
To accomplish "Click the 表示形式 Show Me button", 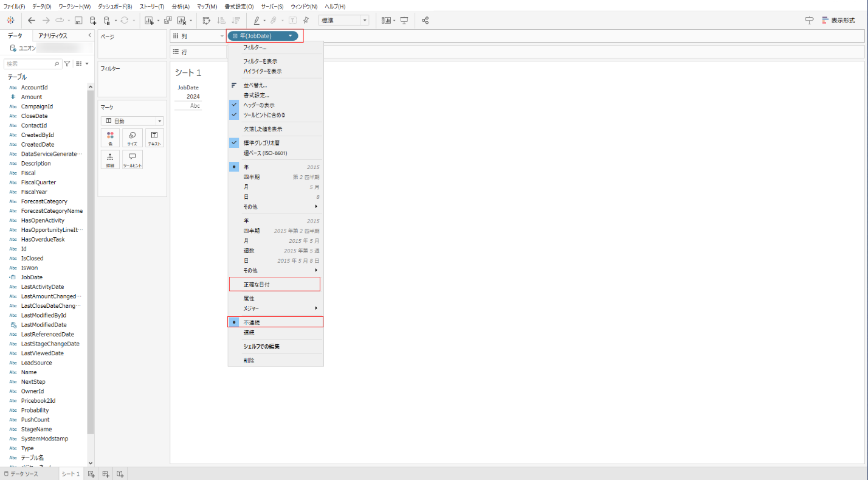I will [x=838, y=21].
